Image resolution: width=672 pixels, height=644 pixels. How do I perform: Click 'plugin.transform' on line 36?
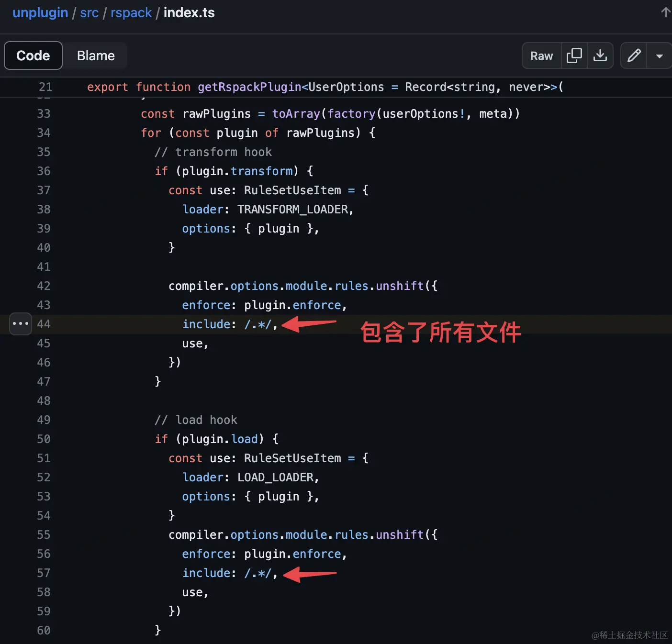(237, 171)
